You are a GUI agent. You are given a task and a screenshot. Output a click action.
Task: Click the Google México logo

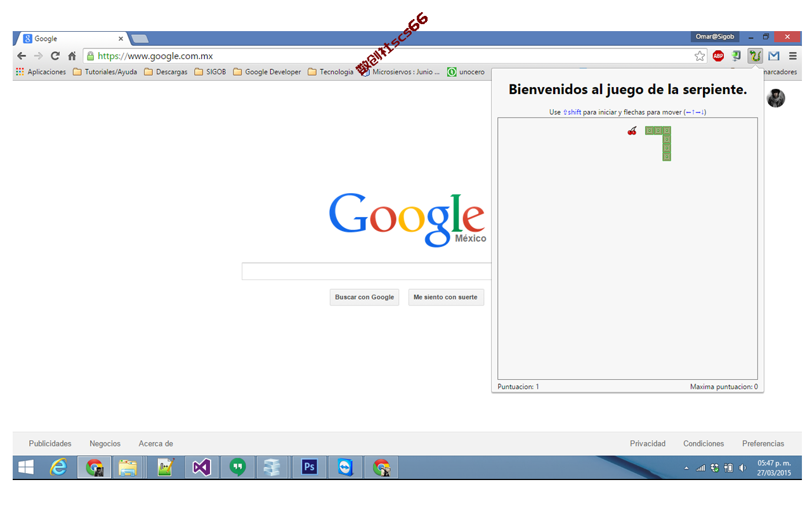tap(407, 219)
